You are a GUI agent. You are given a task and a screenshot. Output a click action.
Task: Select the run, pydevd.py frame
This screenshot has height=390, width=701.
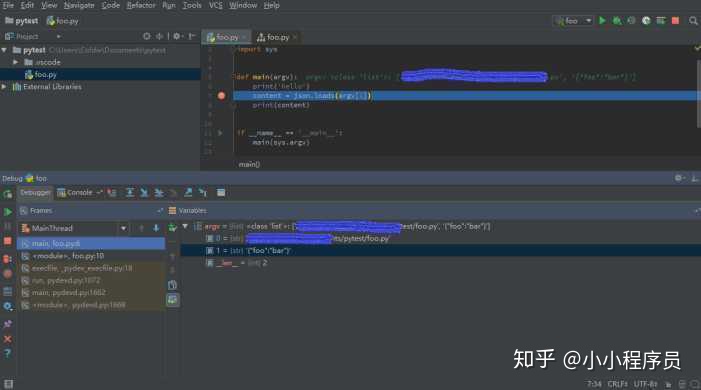pos(91,280)
